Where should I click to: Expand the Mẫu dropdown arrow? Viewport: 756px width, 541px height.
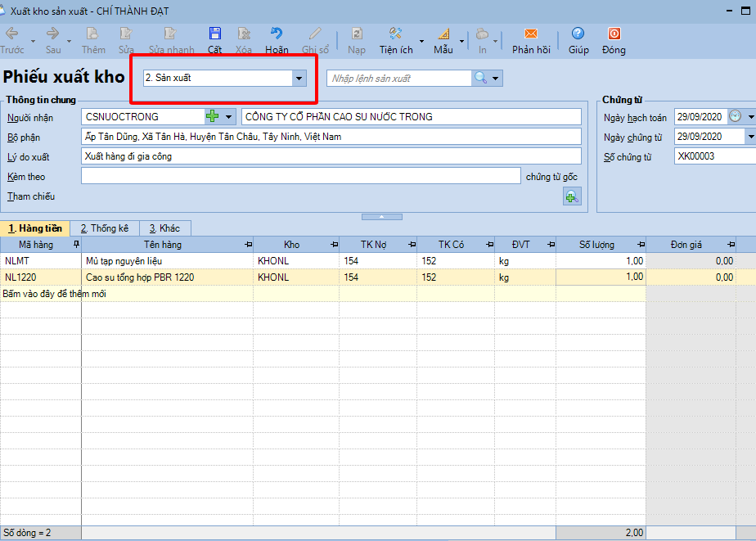[x=461, y=42]
